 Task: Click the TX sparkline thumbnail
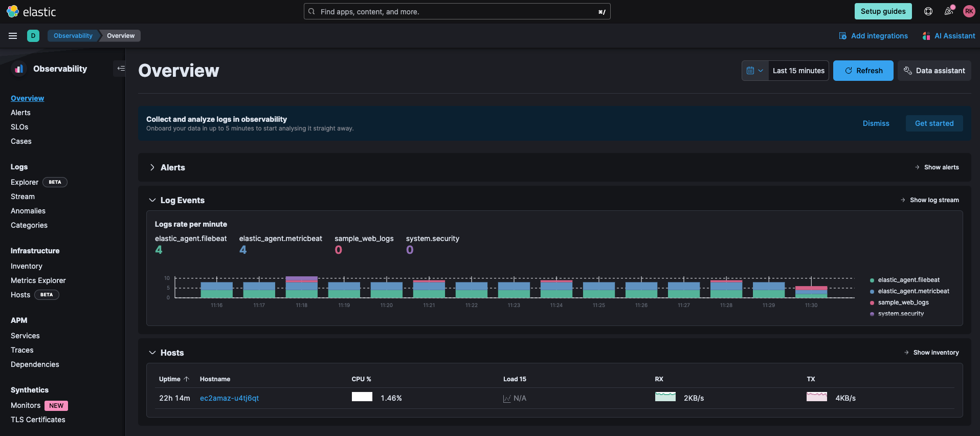[x=817, y=397]
